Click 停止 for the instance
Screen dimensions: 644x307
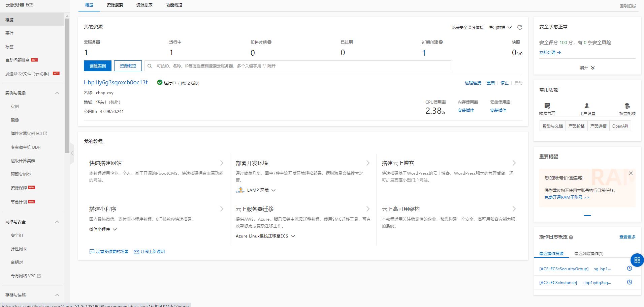tap(505, 83)
